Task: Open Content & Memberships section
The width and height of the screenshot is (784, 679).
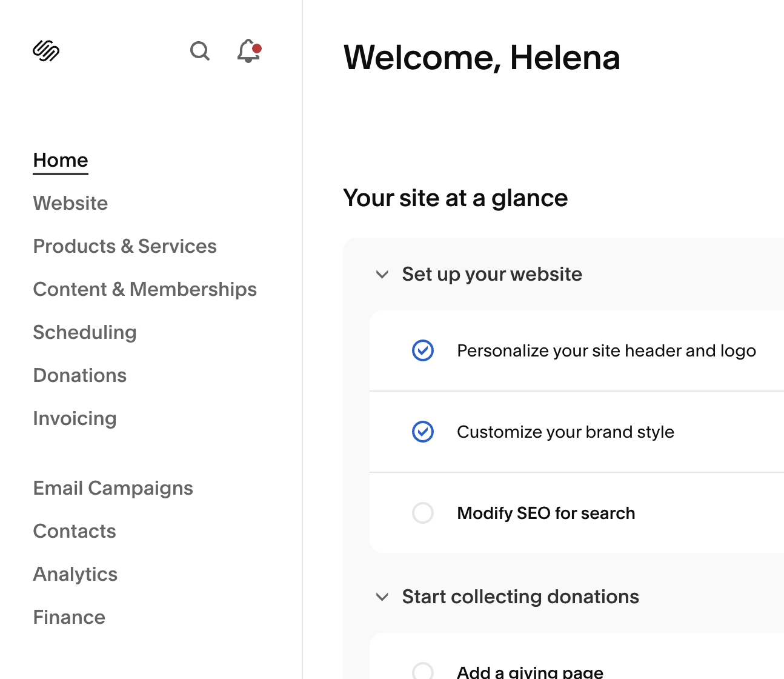Action: [x=145, y=289]
